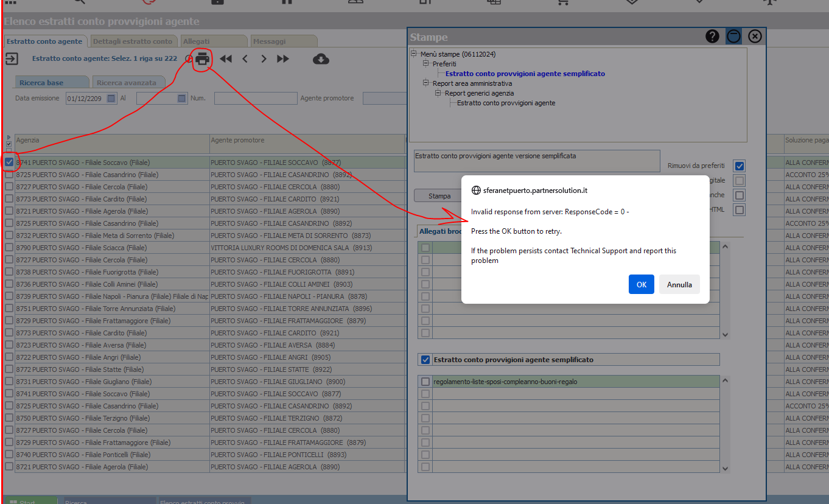Collapse the Preferiti tree node

click(x=426, y=63)
